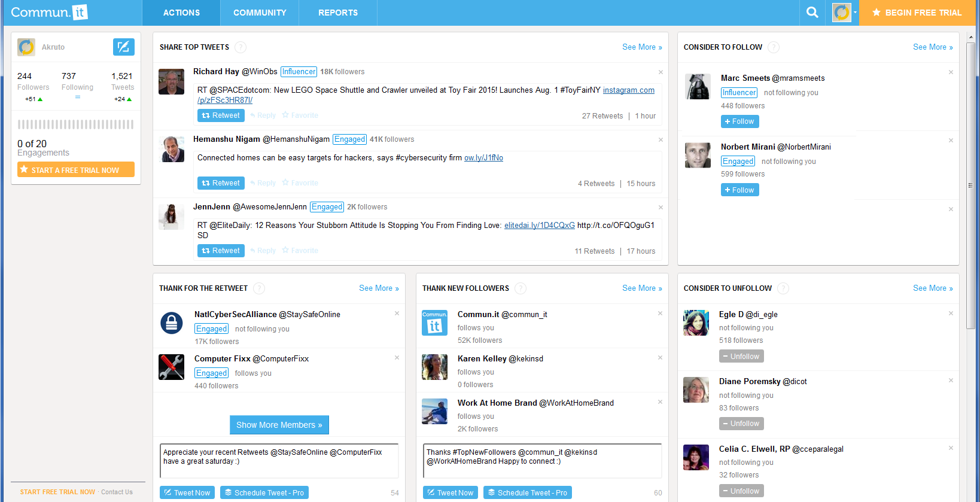980x502 pixels.
Task: Open the Actions tab
Action: (x=181, y=13)
